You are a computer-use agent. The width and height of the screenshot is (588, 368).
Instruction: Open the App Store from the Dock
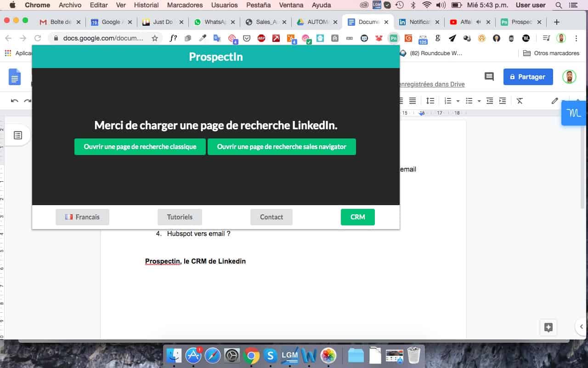coord(193,355)
